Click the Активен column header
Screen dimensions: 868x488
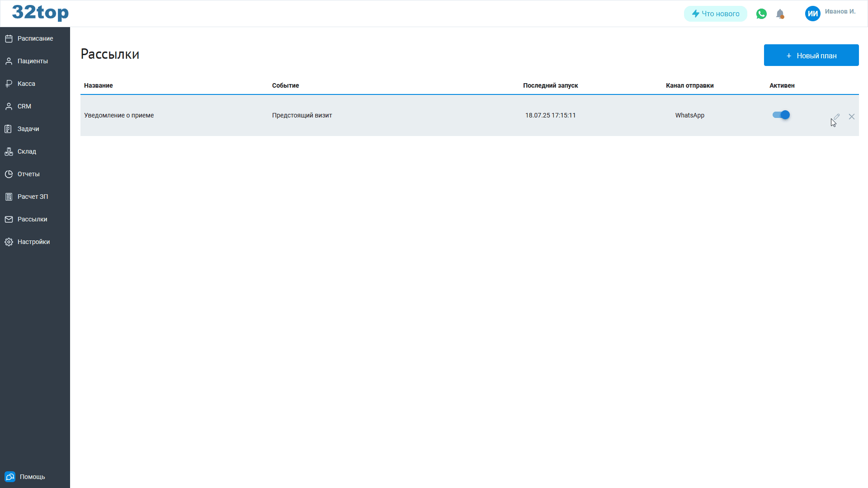[782, 85]
